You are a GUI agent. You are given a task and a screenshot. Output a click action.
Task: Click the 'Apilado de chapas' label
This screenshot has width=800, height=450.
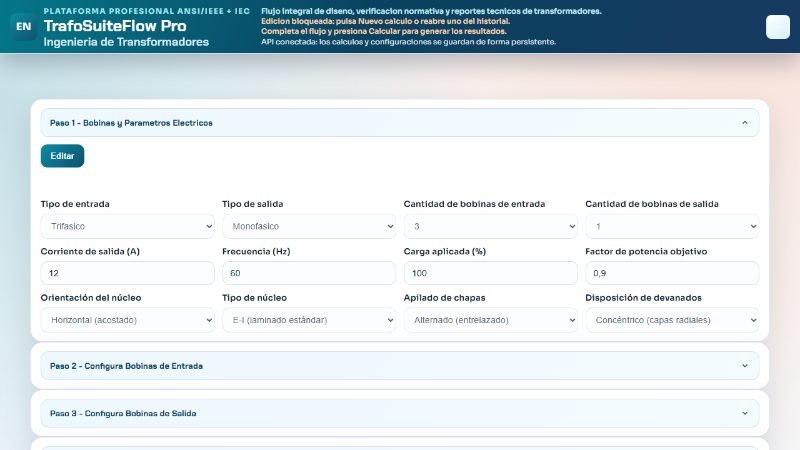444,298
